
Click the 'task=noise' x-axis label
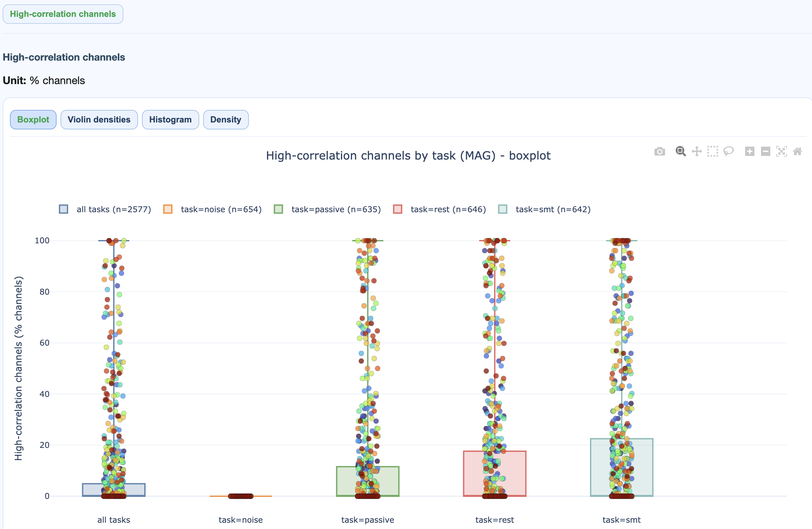coord(241,520)
